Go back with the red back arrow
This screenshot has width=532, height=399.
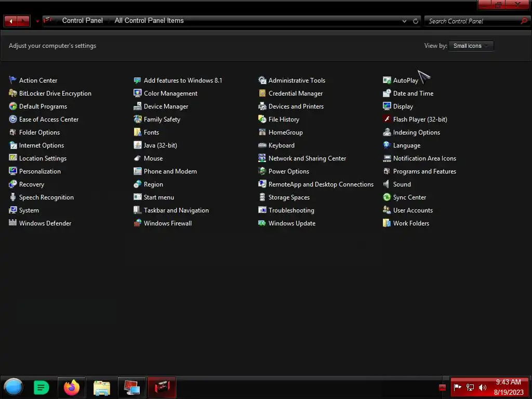(10, 21)
